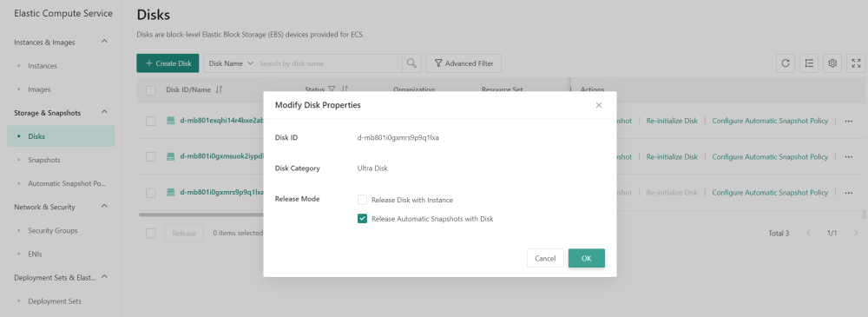This screenshot has width=868, height=317.
Task: Click the Total 3 count text
Action: tap(779, 234)
